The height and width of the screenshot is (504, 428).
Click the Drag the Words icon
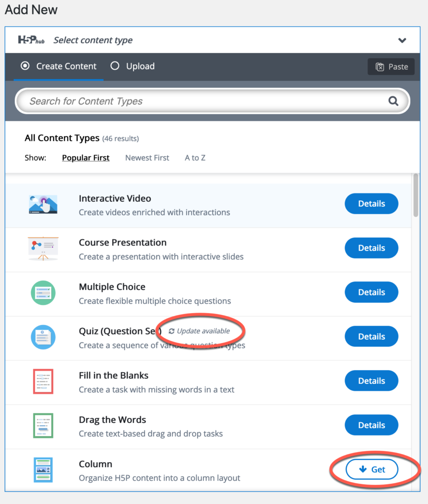click(43, 426)
